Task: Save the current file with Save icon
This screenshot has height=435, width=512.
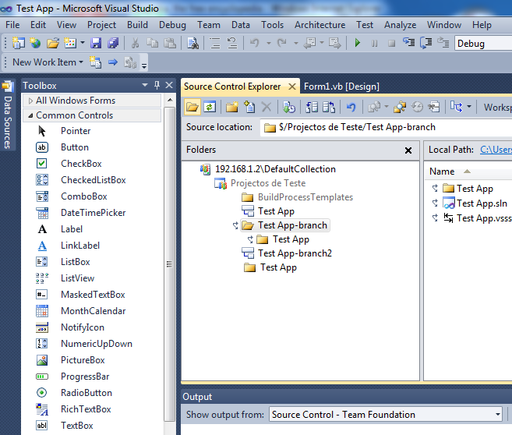Action: 96,43
